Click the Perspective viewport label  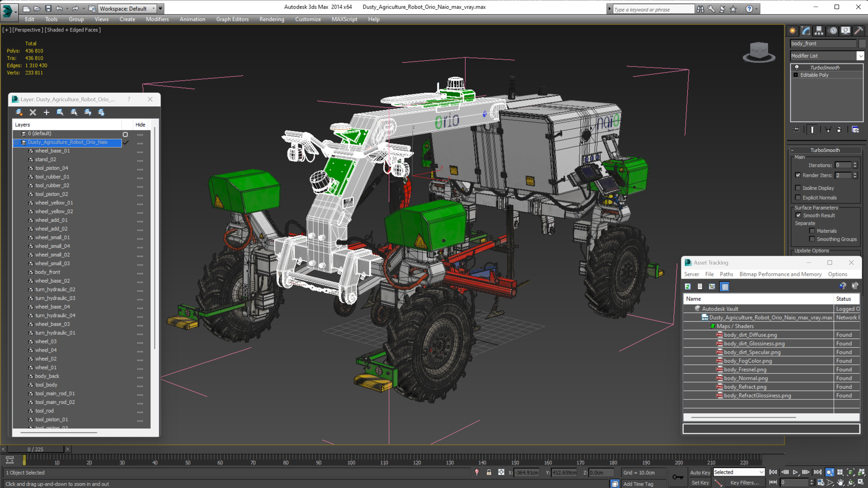click(x=28, y=29)
